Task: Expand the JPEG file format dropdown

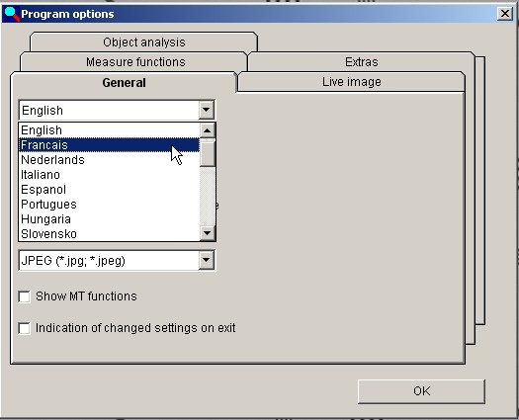Action: tap(207, 261)
